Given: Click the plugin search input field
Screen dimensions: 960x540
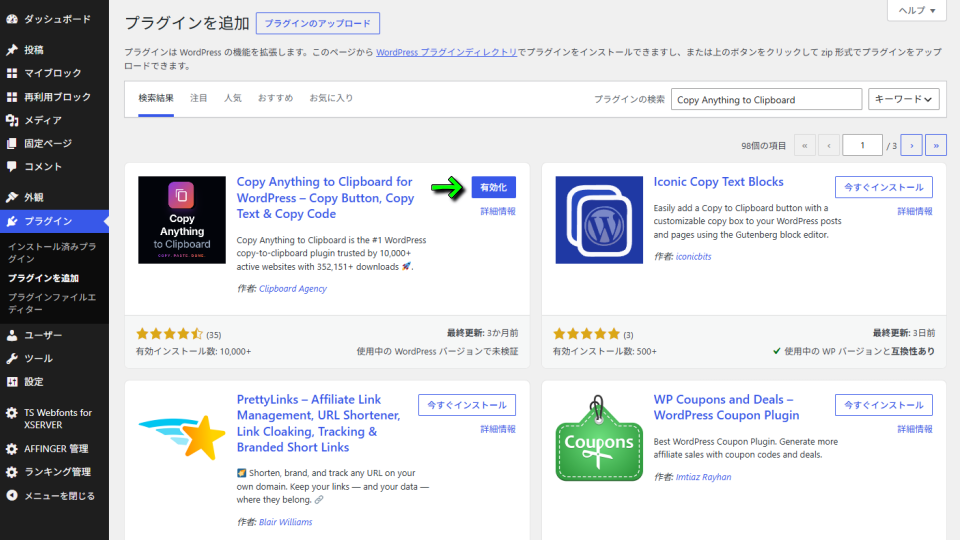Looking at the screenshot, I should (767, 99).
